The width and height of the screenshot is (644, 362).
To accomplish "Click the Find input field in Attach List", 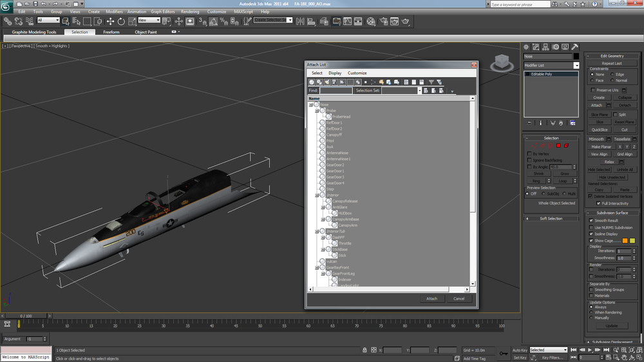I will click(x=336, y=91).
